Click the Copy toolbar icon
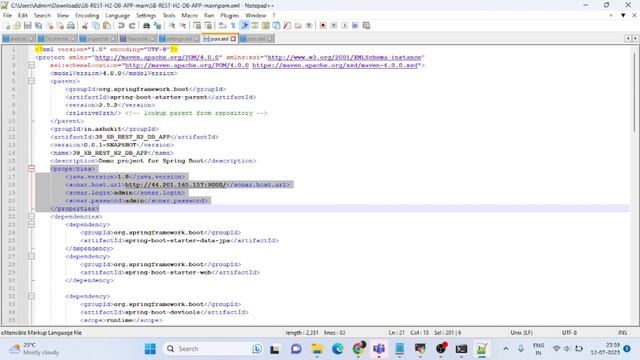 tap(96, 26)
